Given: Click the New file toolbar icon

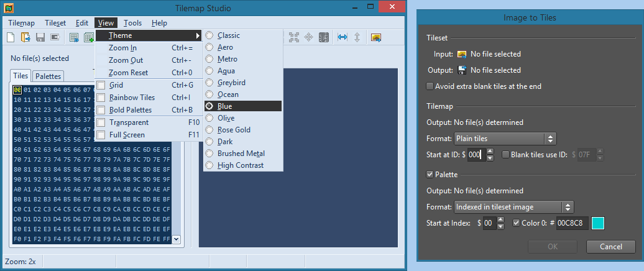Looking at the screenshot, I should click(x=11, y=37).
